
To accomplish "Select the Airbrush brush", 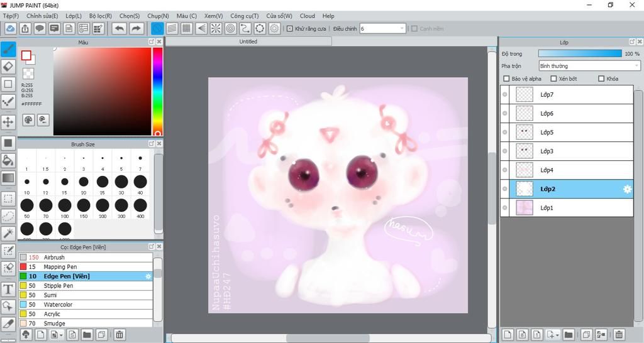I will coord(86,258).
